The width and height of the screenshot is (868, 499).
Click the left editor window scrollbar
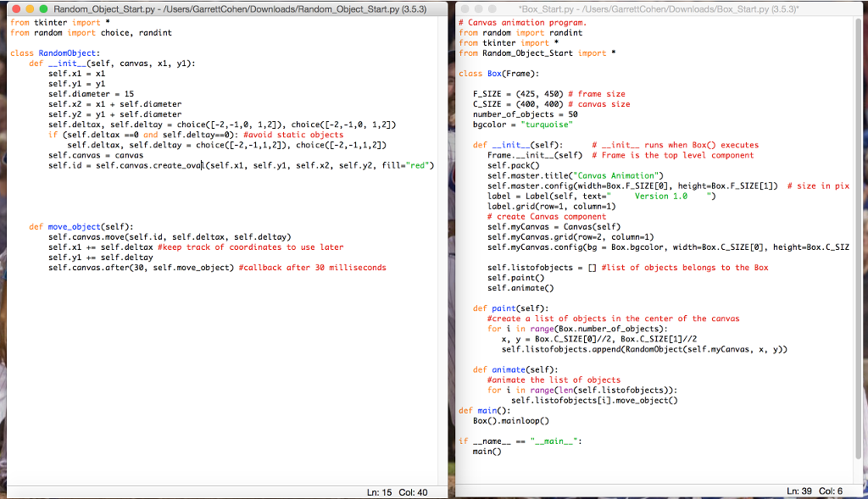coord(443,254)
